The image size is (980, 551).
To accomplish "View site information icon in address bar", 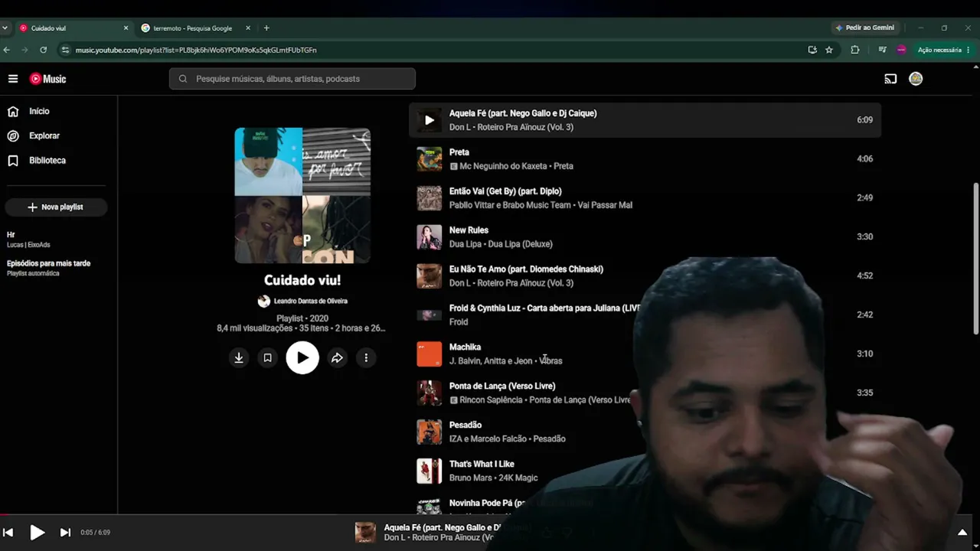I will pyautogui.click(x=66, y=50).
